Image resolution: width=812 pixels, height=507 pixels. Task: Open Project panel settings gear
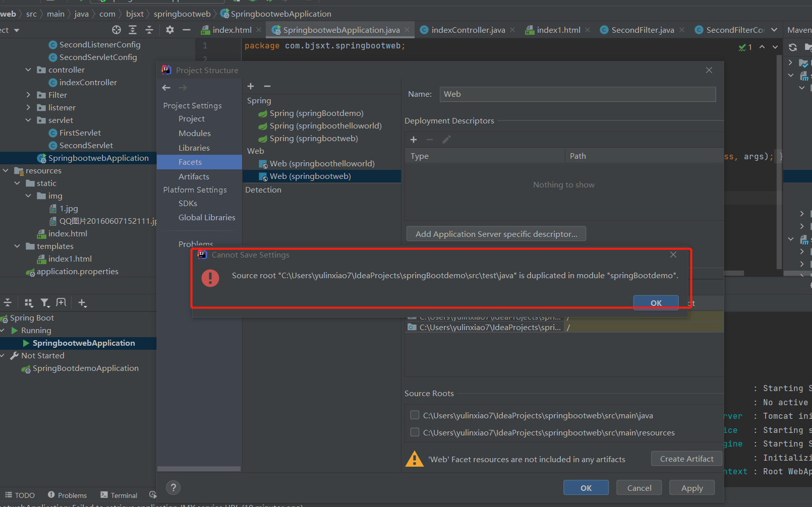click(x=170, y=30)
